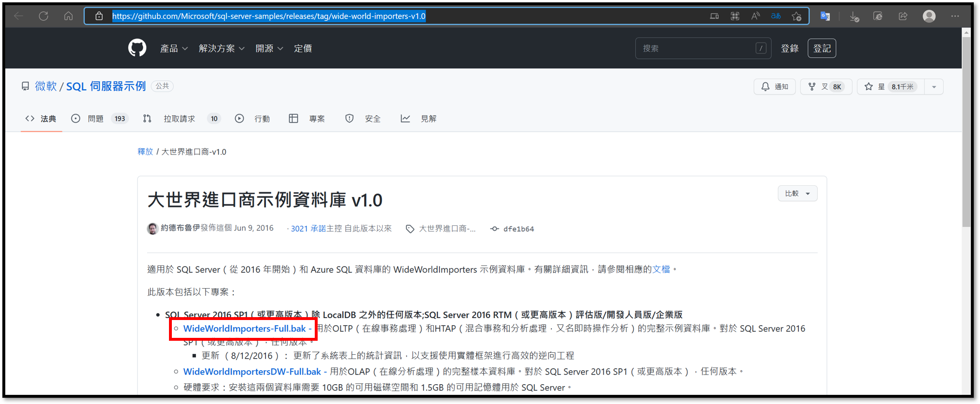Open the 3021 承諾 commits link
The image size is (980, 404).
(x=308, y=228)
